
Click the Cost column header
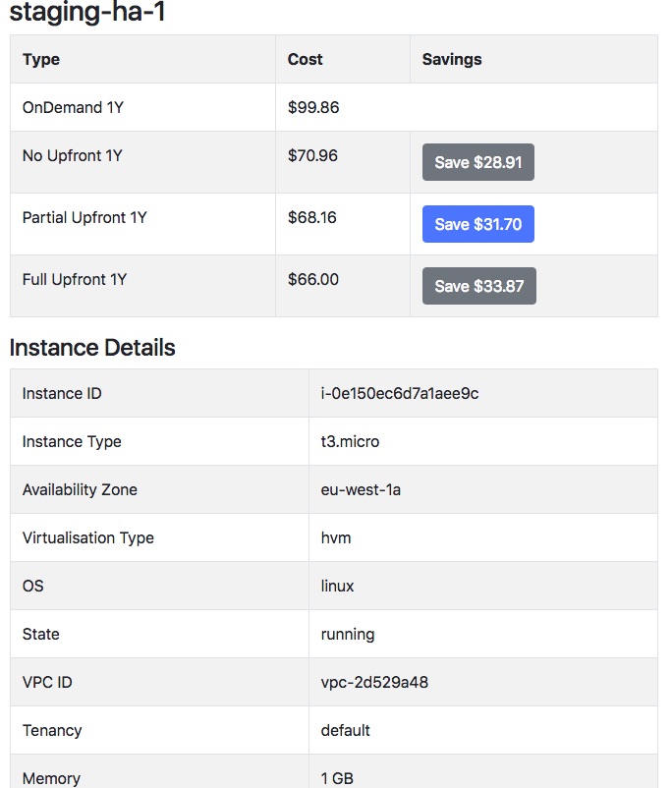pyautogui.click(x=305, y=59)
